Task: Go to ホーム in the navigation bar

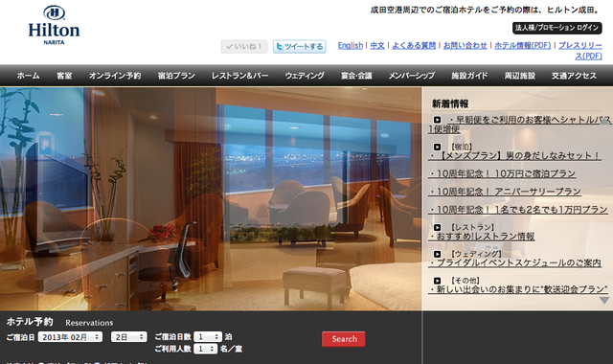Action: [x=28, y=76]
